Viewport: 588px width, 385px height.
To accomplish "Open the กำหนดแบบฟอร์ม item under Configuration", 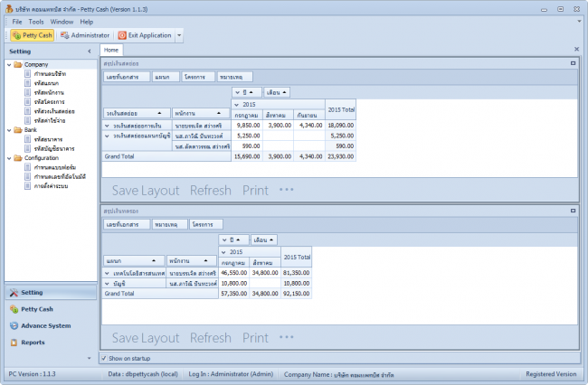I will click(x=55, y=167).
